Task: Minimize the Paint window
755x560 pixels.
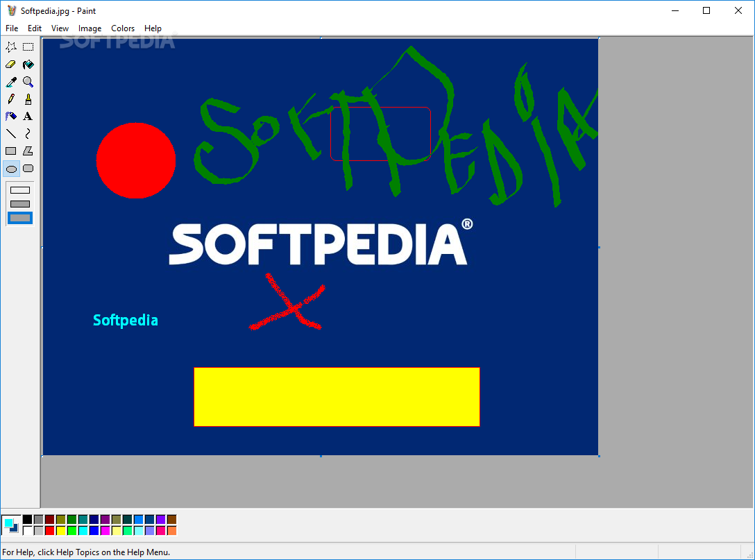Action: tap(675, 10)
